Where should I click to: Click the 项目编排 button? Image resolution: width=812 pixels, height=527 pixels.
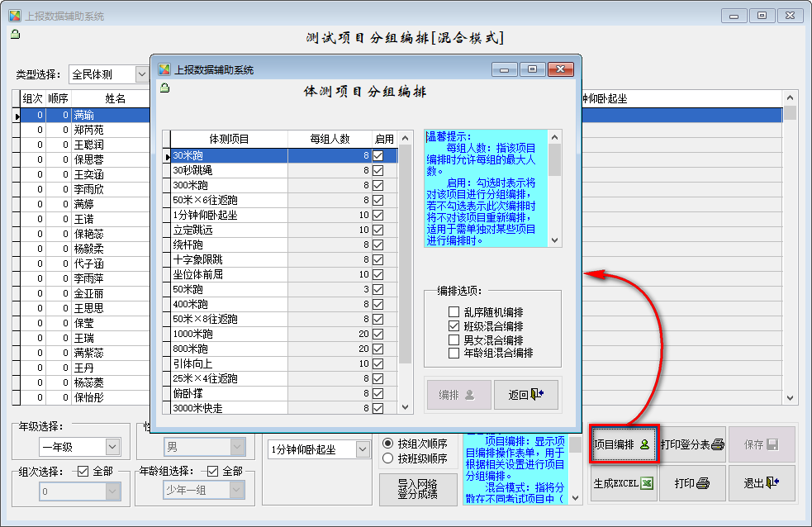(x=624, y=444)
